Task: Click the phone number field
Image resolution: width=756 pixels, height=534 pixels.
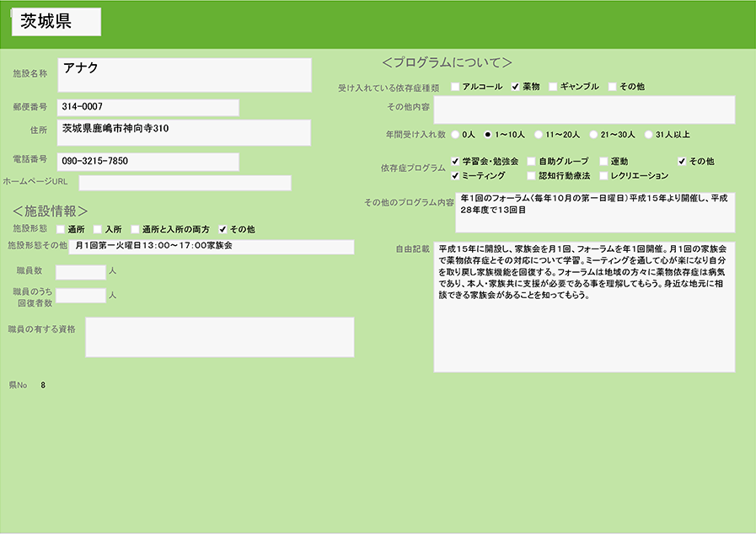Action: click(x=147, y=161)
